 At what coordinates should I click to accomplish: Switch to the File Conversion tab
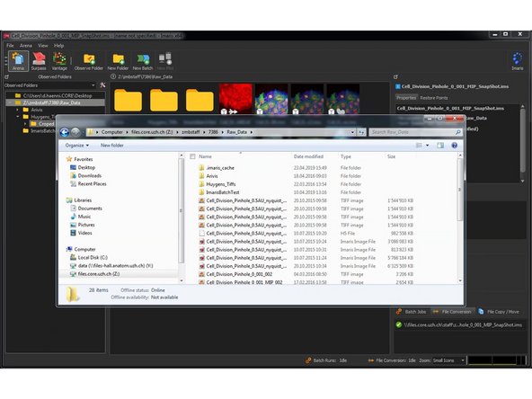pyautogui.click(x=452, y=312)
